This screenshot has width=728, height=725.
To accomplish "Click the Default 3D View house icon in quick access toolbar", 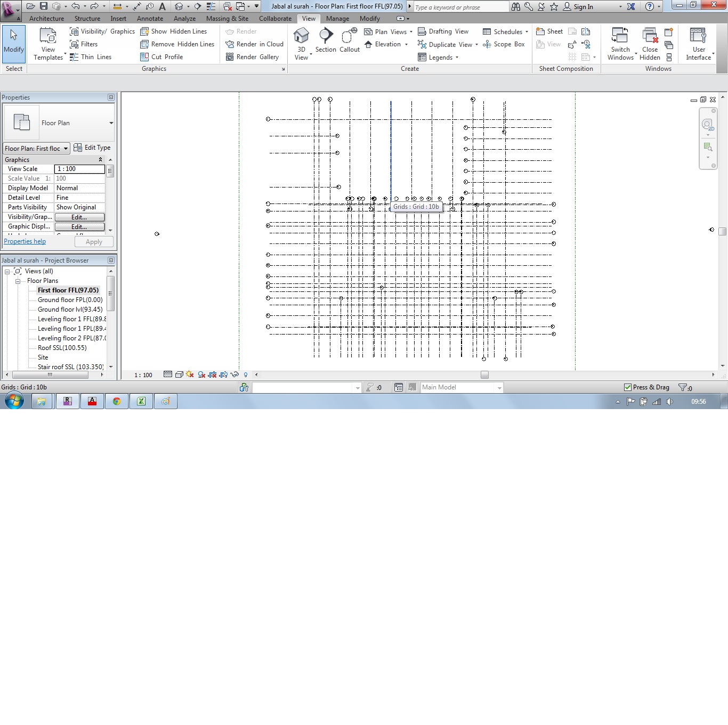I will tap(179, 6).
